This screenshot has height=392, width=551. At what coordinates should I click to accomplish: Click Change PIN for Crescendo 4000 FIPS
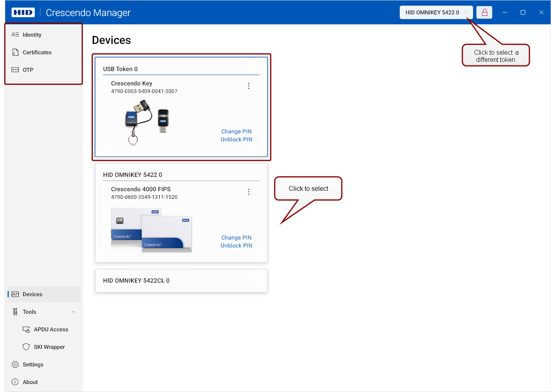coord(236,238)
